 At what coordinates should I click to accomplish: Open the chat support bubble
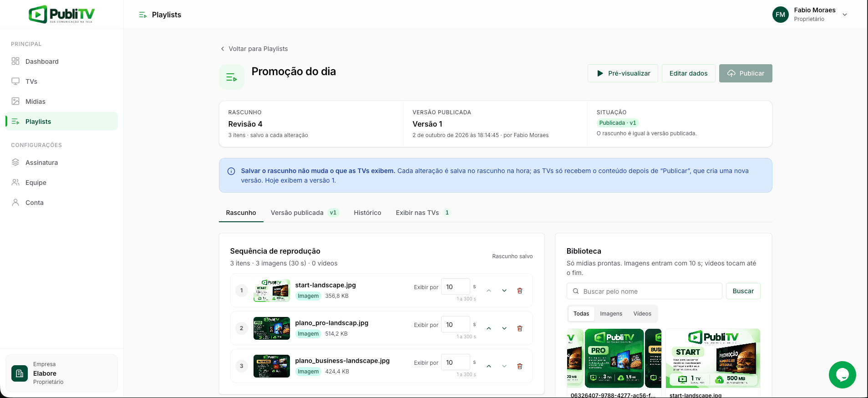pos(842,375)
